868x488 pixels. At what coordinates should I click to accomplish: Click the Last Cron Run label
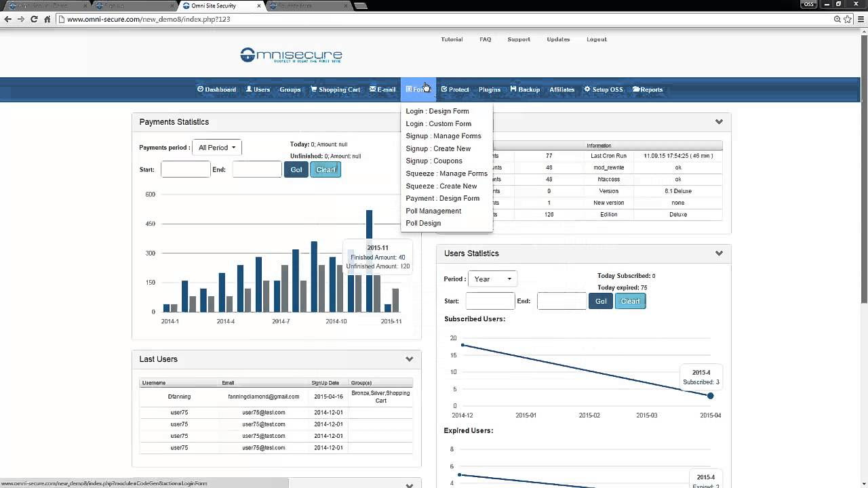(x=609, y=156)
